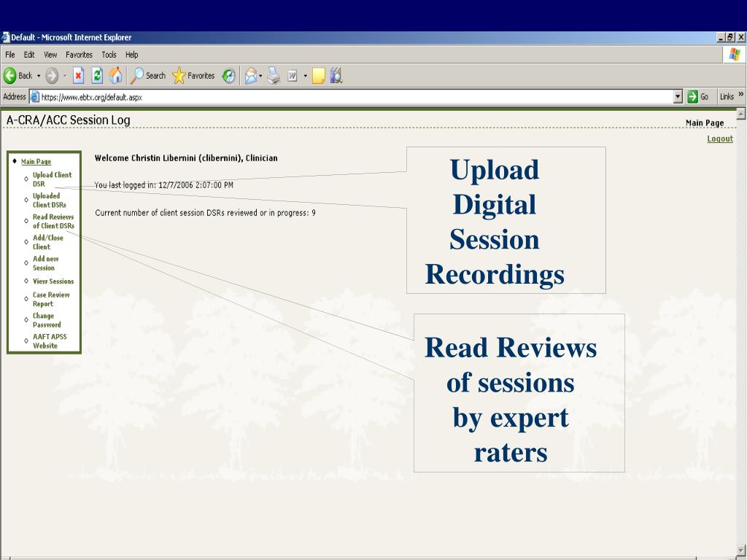Click the Links toolbar label
This screenshot has height=560, width=747.
727,97
